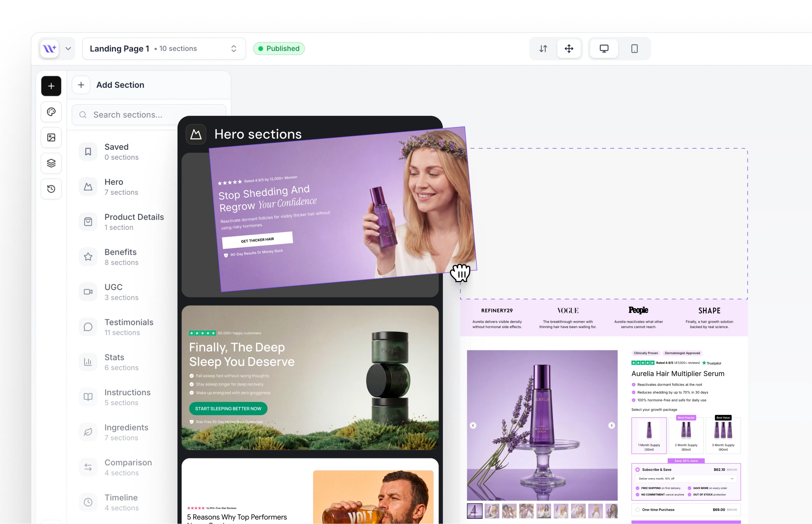Click the black plus sidebar button

(x=51, y=86)
